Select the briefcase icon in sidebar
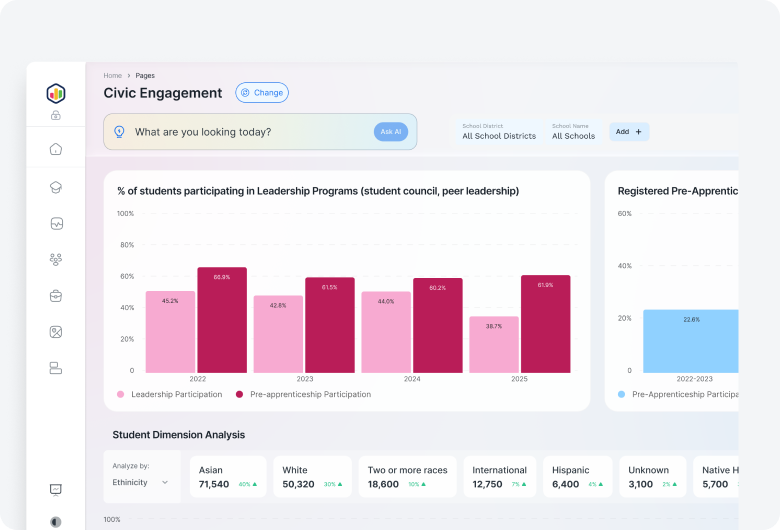Image resolution: width=780 pixels, height=530 pixels. 56,296
